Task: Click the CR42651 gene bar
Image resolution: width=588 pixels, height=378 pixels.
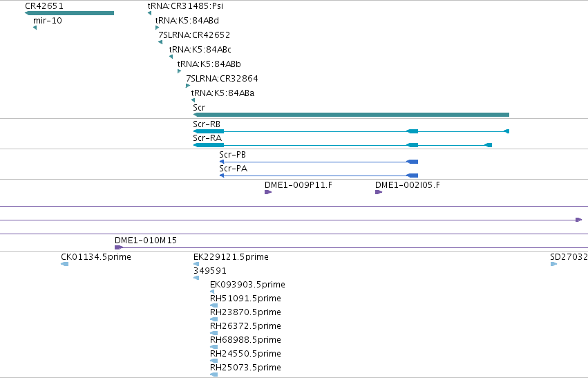Action: point(69,13)
